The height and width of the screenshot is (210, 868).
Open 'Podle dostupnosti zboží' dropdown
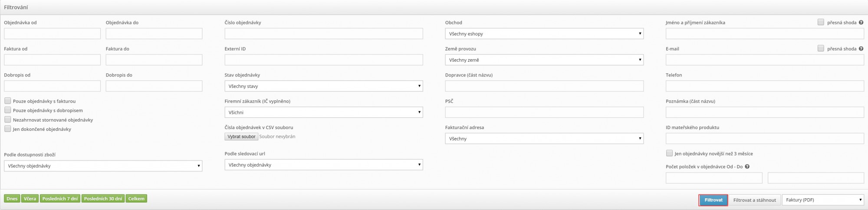103,166
